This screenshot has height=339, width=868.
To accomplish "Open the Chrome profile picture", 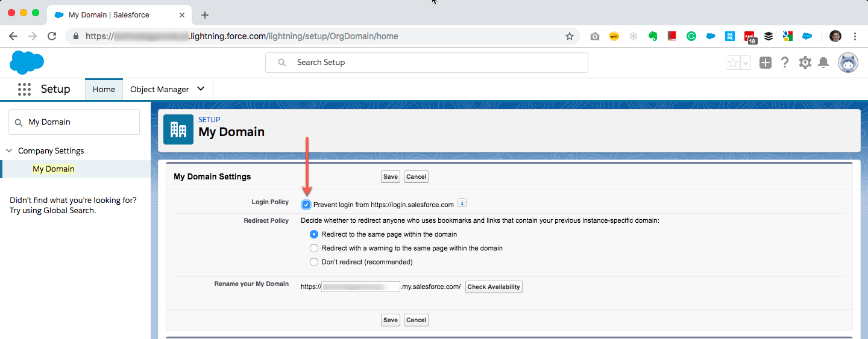I will tap(835, 36).
